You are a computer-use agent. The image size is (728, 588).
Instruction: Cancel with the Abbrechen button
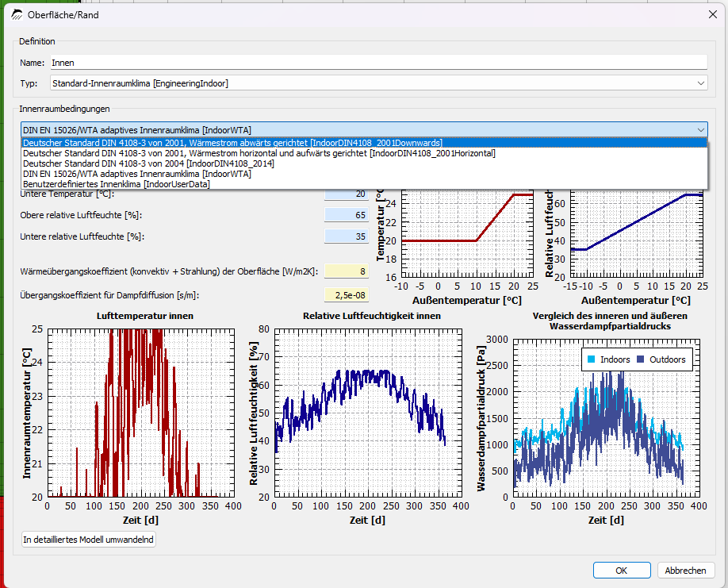click(685, 571)
